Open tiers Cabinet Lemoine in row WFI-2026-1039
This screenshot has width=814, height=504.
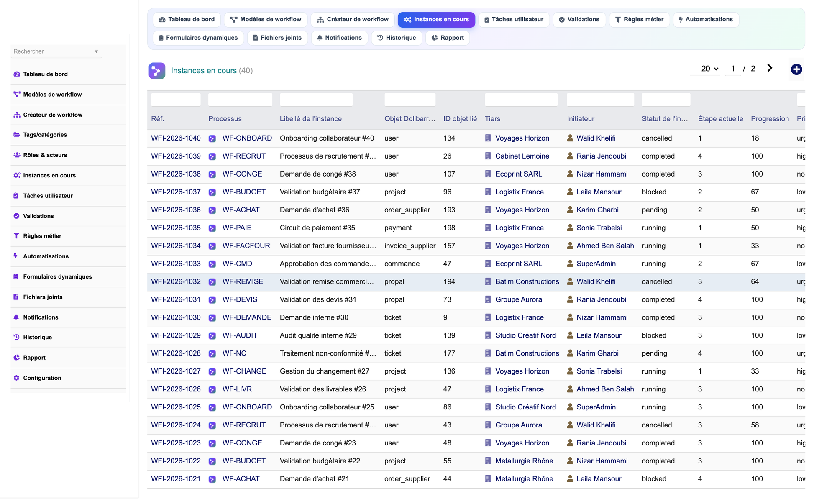pyautogui.click(x=522, y=156)
